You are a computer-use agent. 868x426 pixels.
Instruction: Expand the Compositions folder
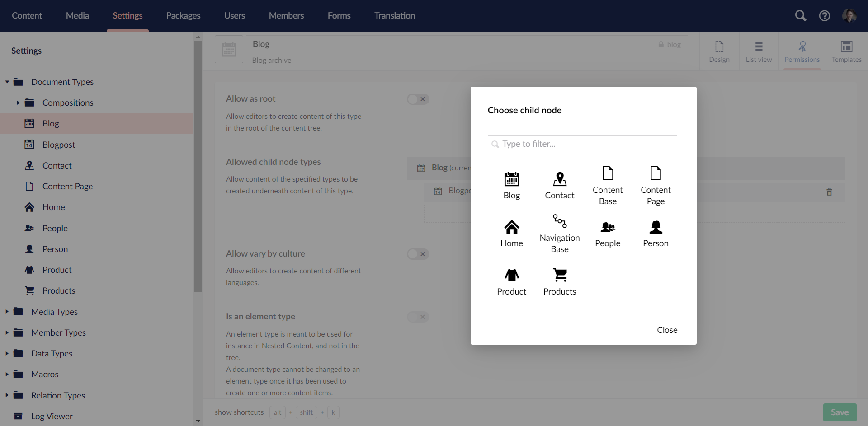click(19, 103)
